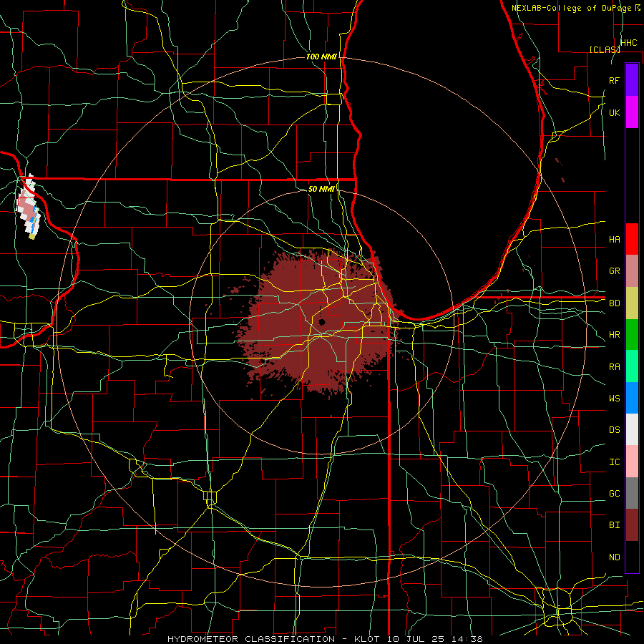Screen dimensions: 644x644
Task: Click the RF legend label
Action: [x=614, y=80]
